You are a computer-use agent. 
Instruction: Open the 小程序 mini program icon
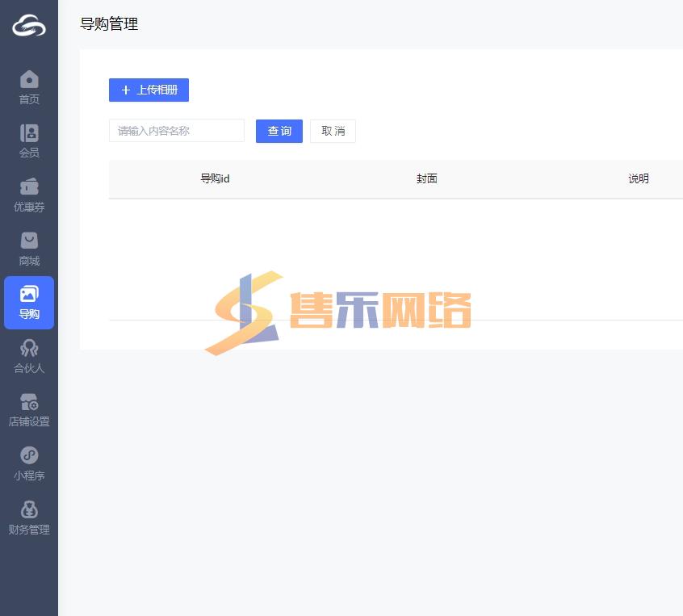[29, 455]
